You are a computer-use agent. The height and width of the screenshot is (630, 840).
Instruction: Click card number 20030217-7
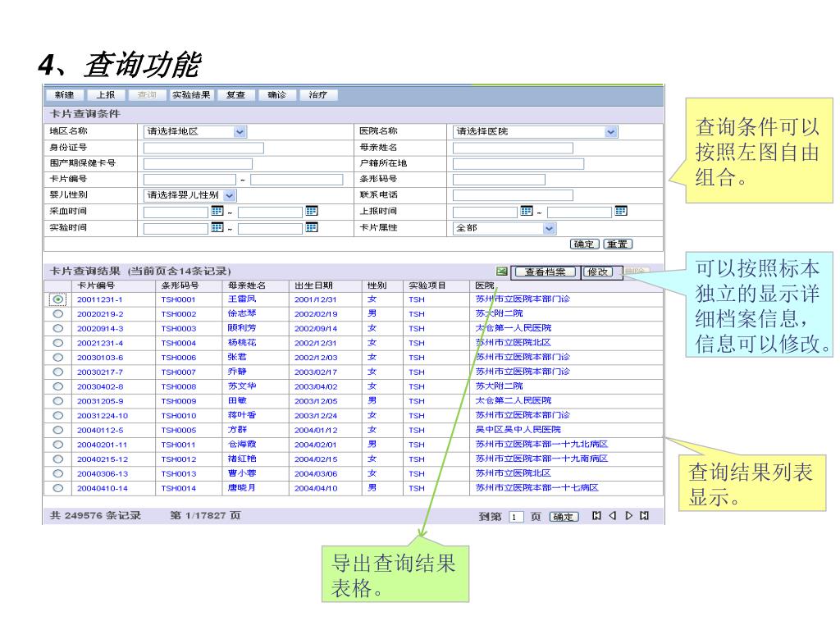pyautogui.click(x=99, y=372)
